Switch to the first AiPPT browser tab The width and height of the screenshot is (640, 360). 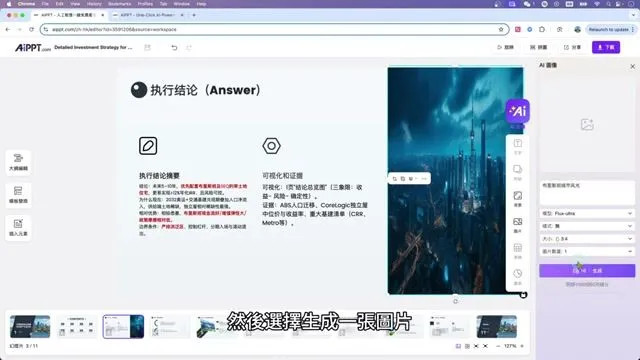click(x=68, y=15)
